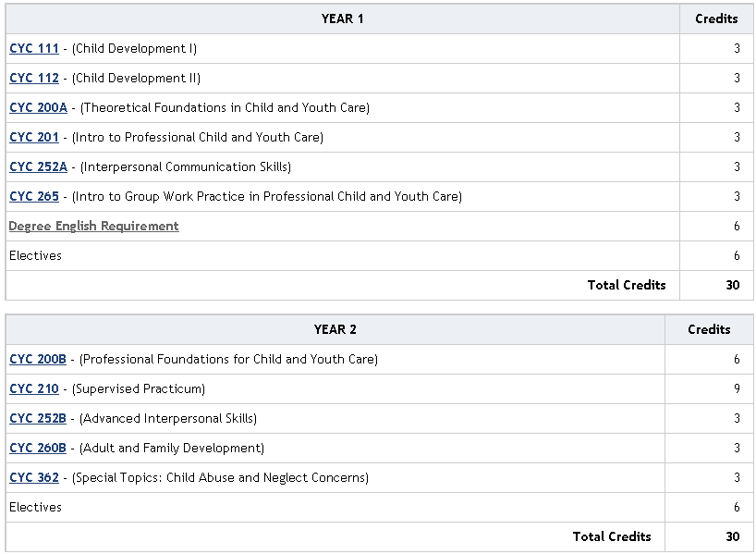
Task: Click the Year 2 Total Credits label
Action: 611,536
